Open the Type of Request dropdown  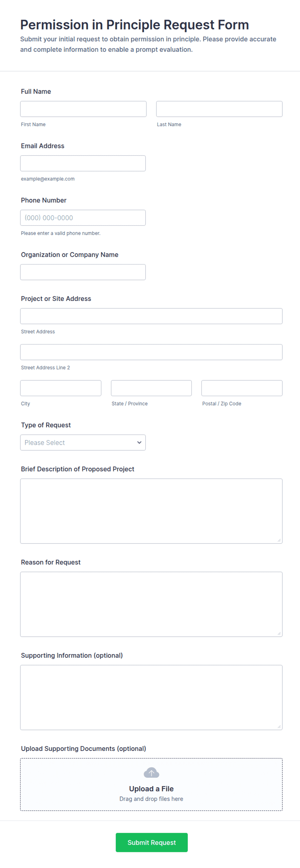pos(83,443)
